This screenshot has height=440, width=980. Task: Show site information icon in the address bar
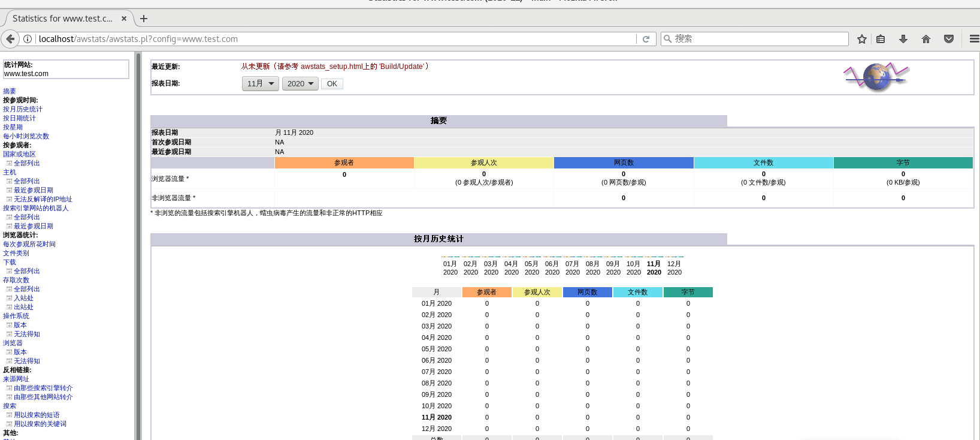(28, 39)
